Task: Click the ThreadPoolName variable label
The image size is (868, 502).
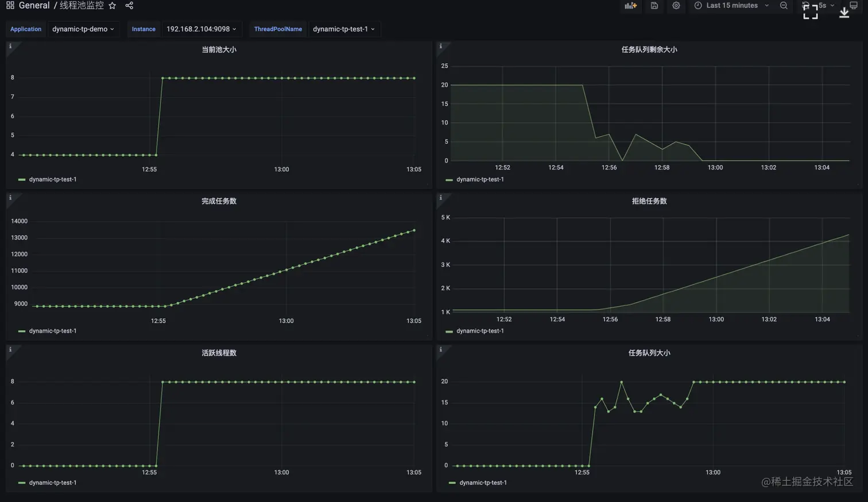Action: 278,29
